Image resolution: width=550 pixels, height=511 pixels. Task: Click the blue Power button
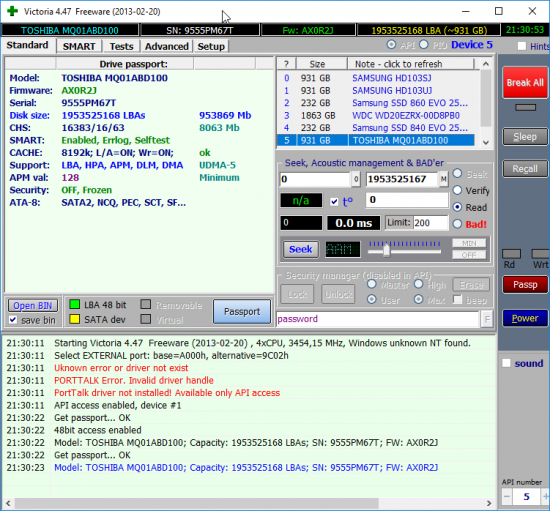point(525,318)
